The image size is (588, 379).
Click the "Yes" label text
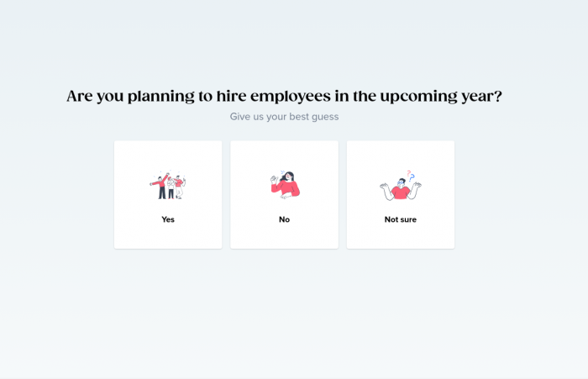coord(168,219)
